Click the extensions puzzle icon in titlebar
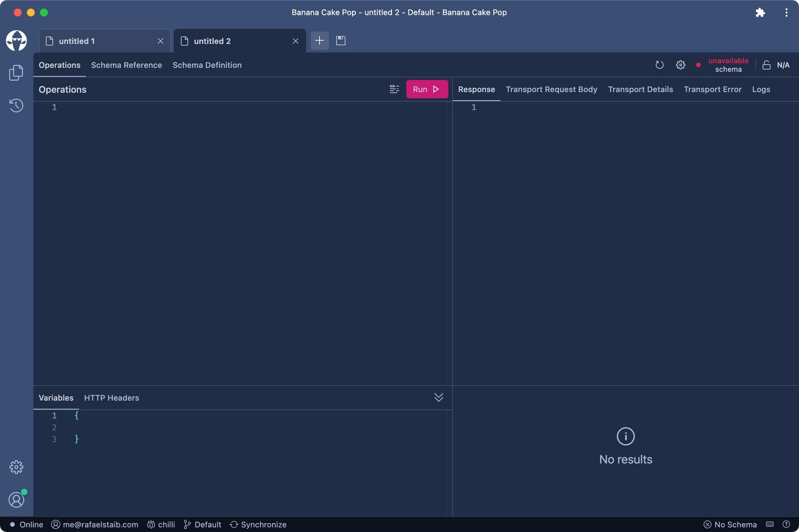 [760, 12]
